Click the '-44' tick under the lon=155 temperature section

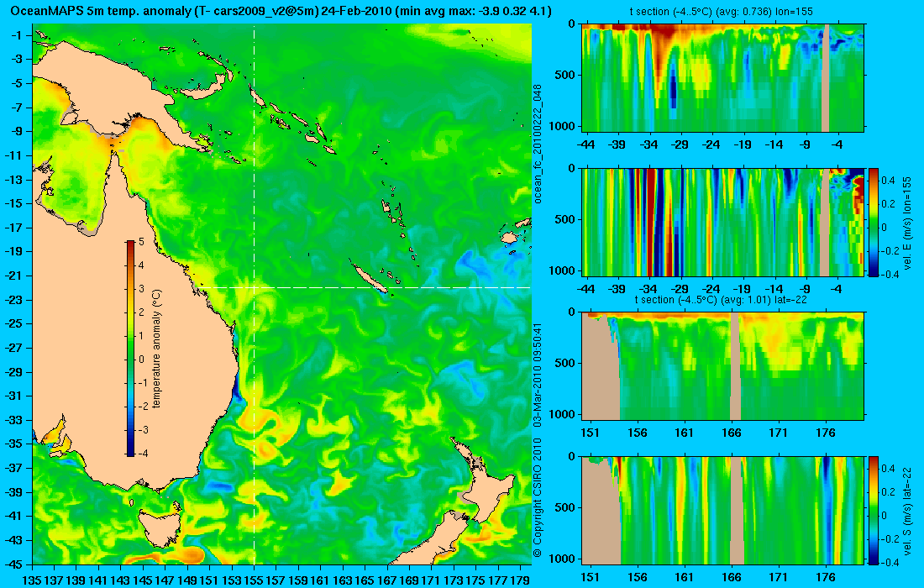click(x=585, y=144)
